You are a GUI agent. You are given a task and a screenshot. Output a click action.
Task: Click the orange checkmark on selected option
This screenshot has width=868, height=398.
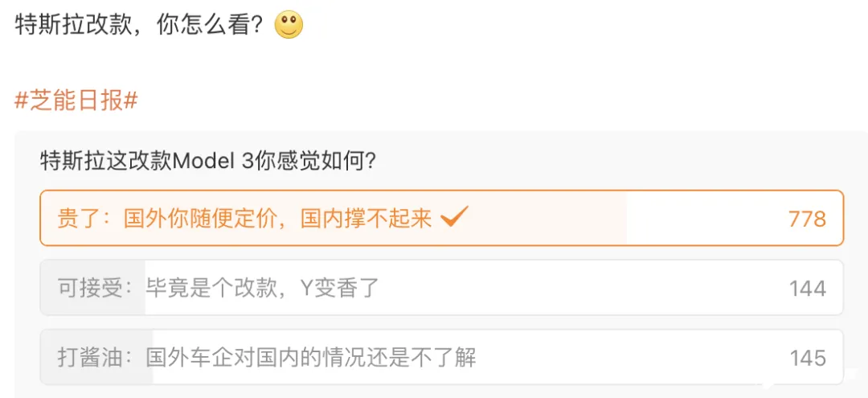pos(454,216)
